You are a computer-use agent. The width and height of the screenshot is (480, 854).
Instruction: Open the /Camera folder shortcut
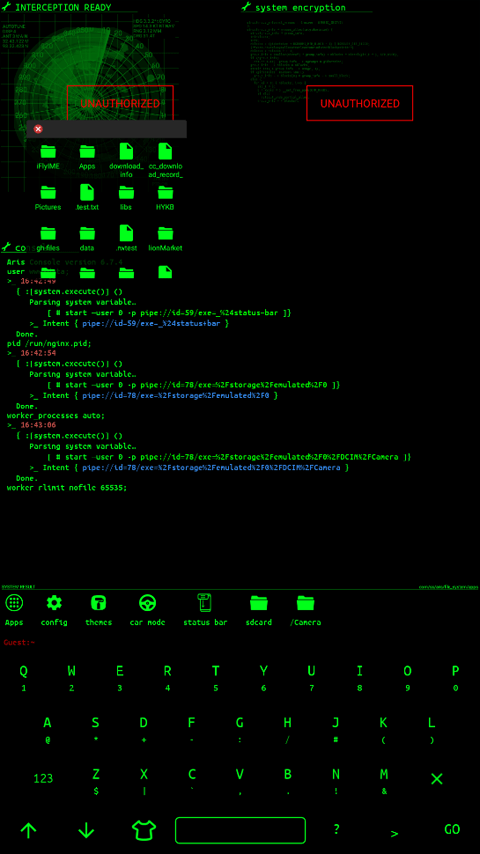(x=306, y=603)
